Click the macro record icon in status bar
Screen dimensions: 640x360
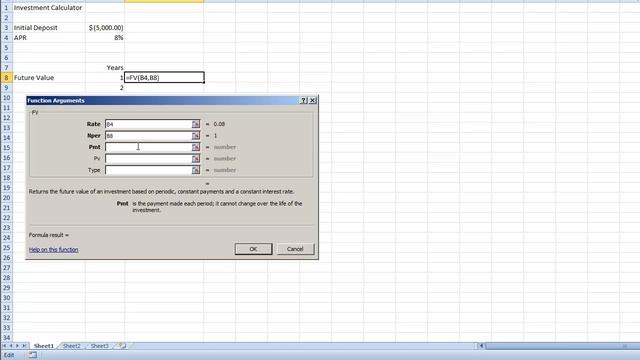coord(33,355)
